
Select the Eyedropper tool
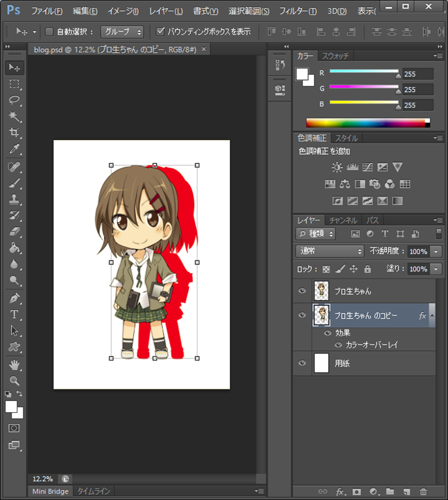tap(14, 150)
